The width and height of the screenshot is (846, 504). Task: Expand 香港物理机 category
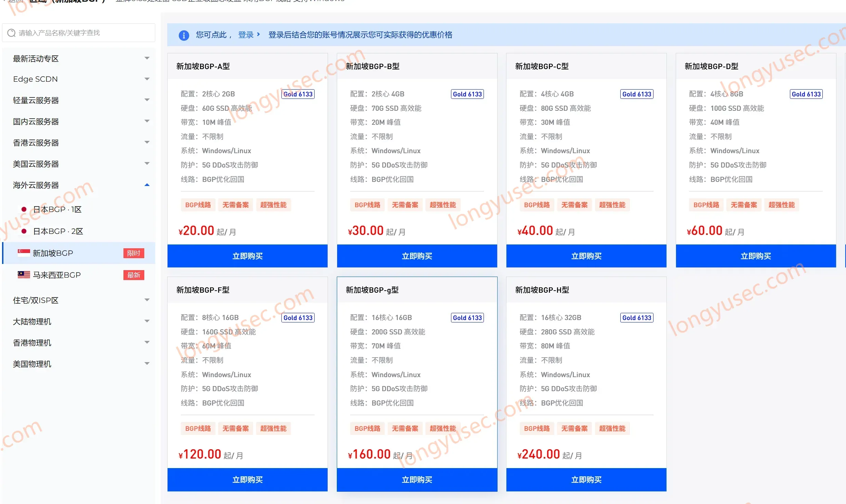coord(79,343)
